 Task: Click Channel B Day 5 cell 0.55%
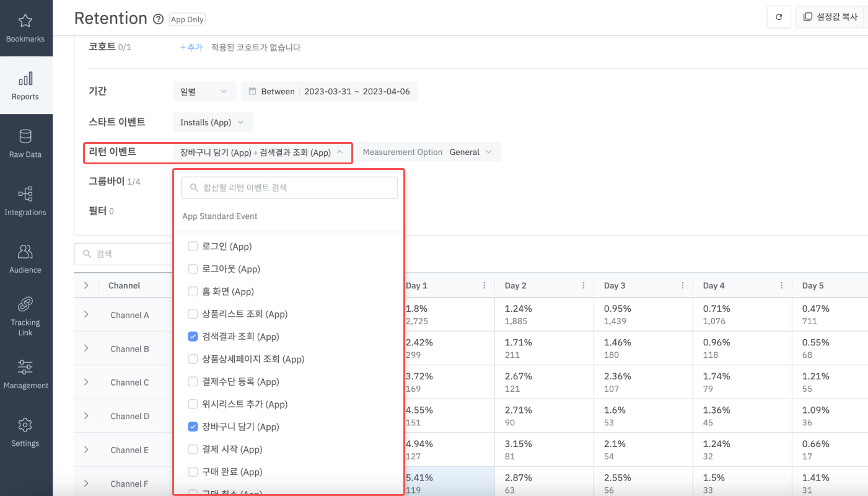click(x=830, y=348)
